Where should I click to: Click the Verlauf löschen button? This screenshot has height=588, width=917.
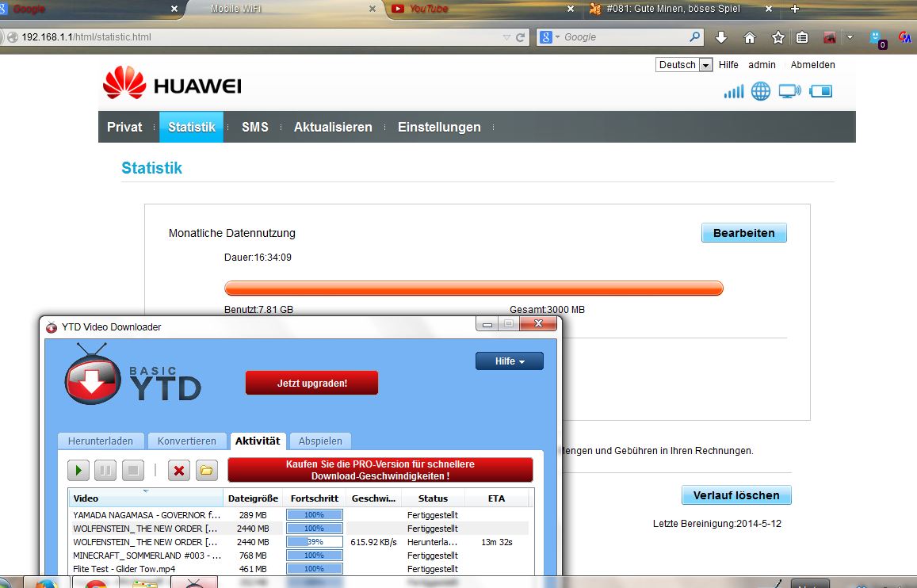[736, 495]
